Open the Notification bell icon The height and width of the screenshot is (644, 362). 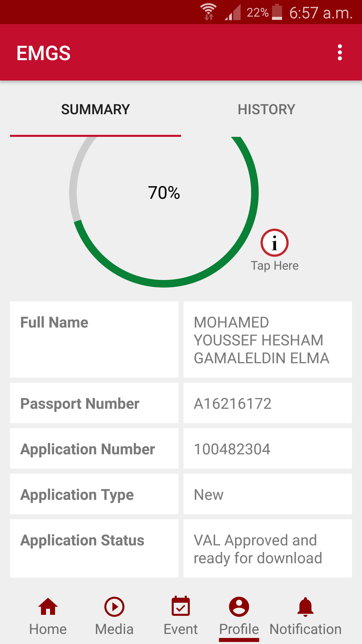[305, 607]
